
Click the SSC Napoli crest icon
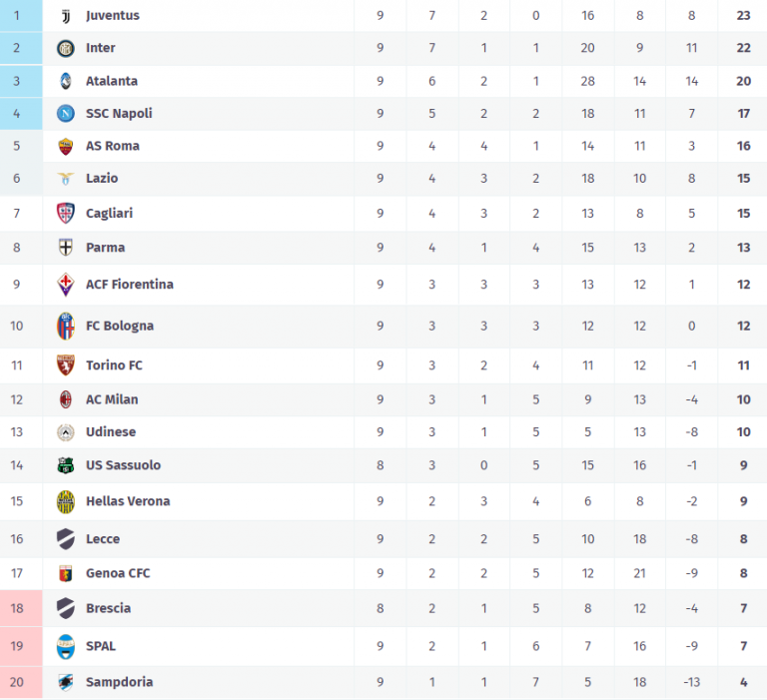pyautogui.click(x=66, y=114)
